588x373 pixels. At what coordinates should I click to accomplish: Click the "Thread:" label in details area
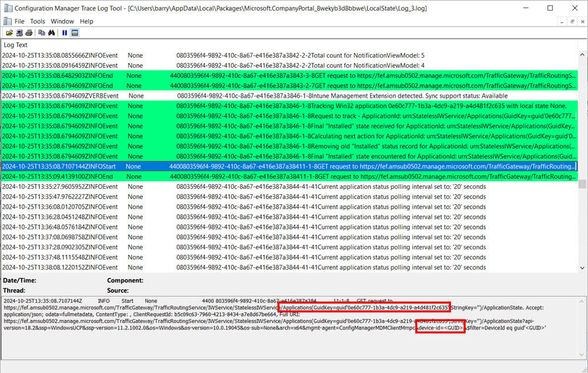click(14, 291)
